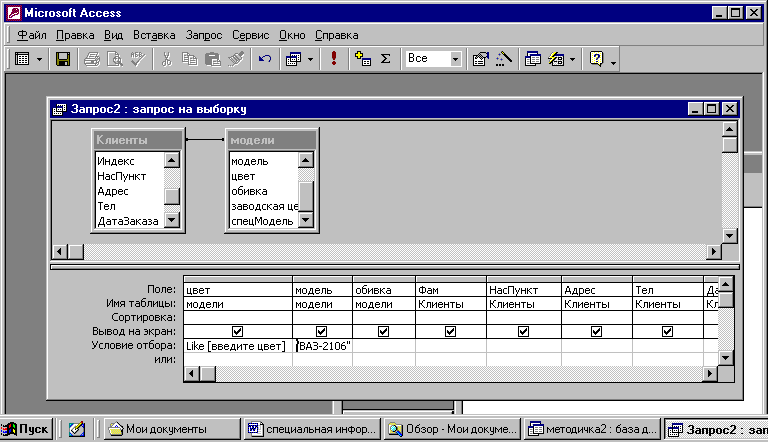Viewport: 768px width, 442px height.
Task: Switch to Обзор - Мои докуме... taskbar button
Action: pyautogui.click(x=453, y=429)
